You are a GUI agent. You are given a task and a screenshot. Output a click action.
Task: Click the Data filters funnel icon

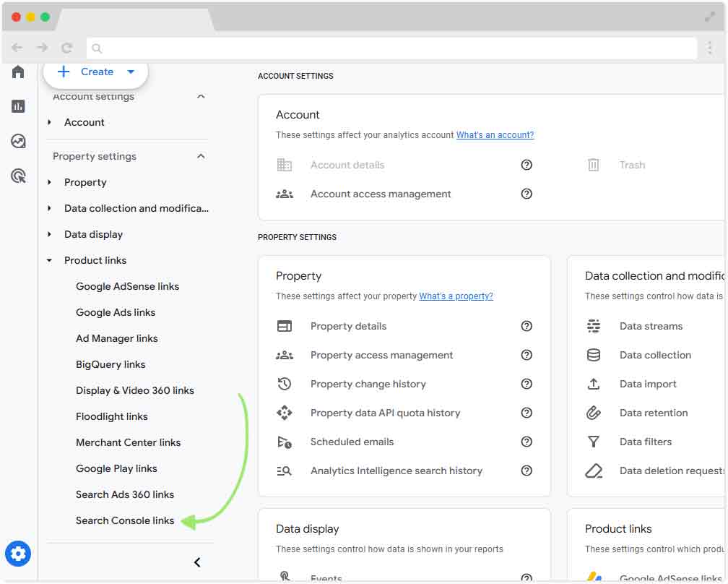pyautogui.click(x=594, y=442)
